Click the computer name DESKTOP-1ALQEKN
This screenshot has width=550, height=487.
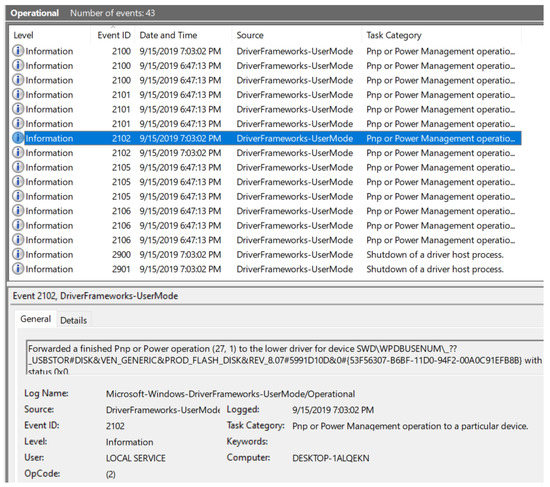[x=331, y=458]
